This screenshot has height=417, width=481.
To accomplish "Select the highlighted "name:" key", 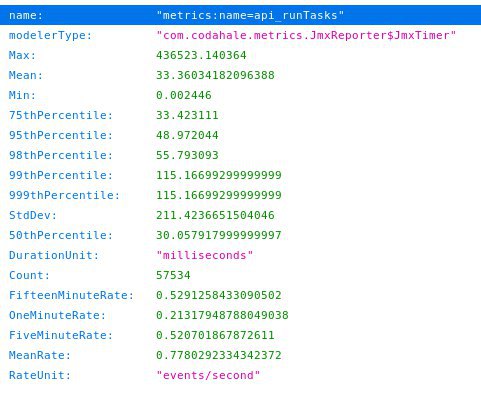I will pos(26,15).
